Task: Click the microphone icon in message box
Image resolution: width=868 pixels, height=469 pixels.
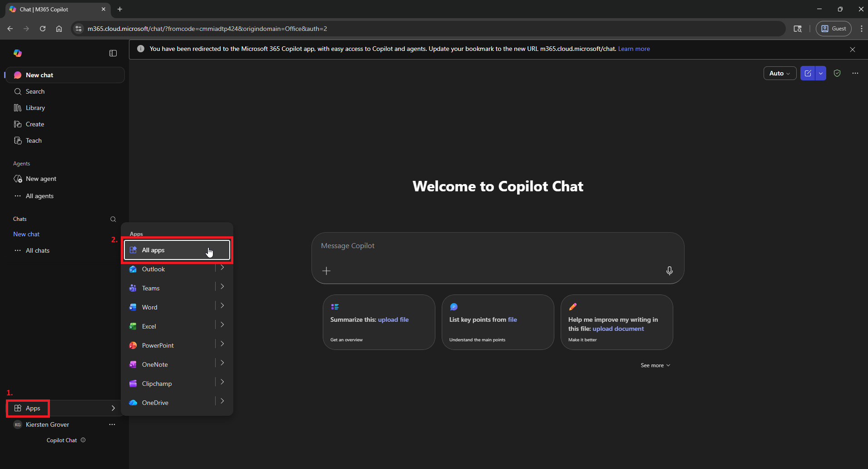Action: pyautogui.click(x=669, y=271)
